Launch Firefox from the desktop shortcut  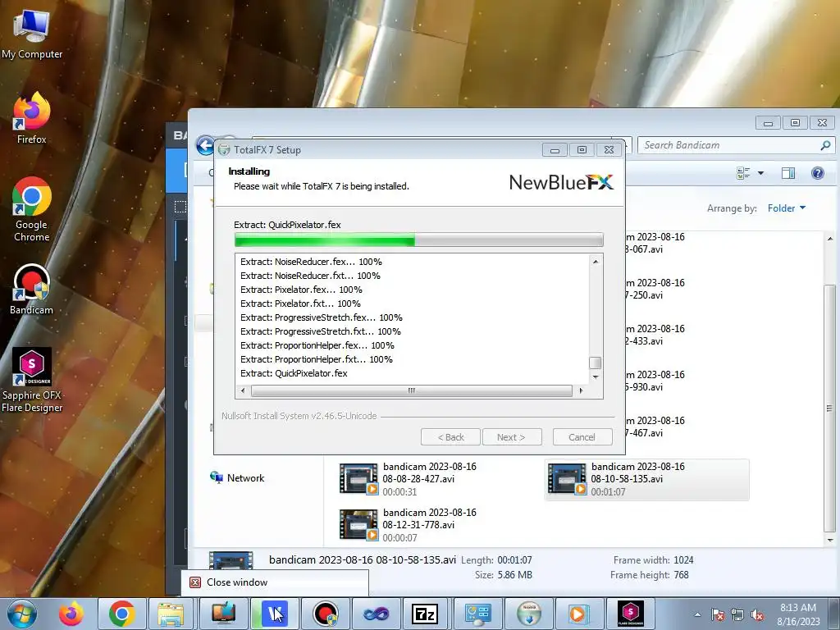[32, 118]
